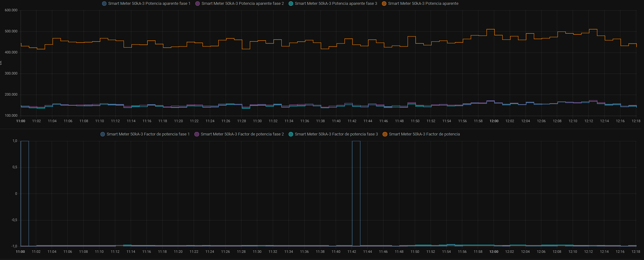The width and height of the screenshot is (644, 260).
Task: Hide the 'Potencia aparente fase 2' series via its label
Action: point(242,4)
